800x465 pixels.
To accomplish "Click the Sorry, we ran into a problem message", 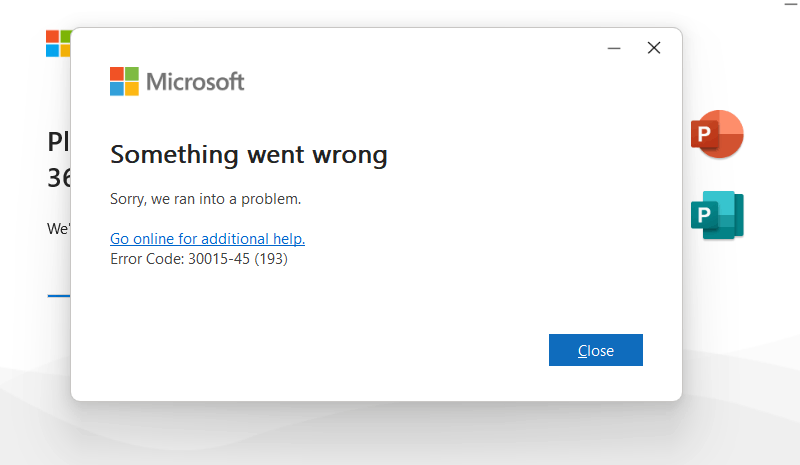I will pyautogui.click(x=205, y=199).
